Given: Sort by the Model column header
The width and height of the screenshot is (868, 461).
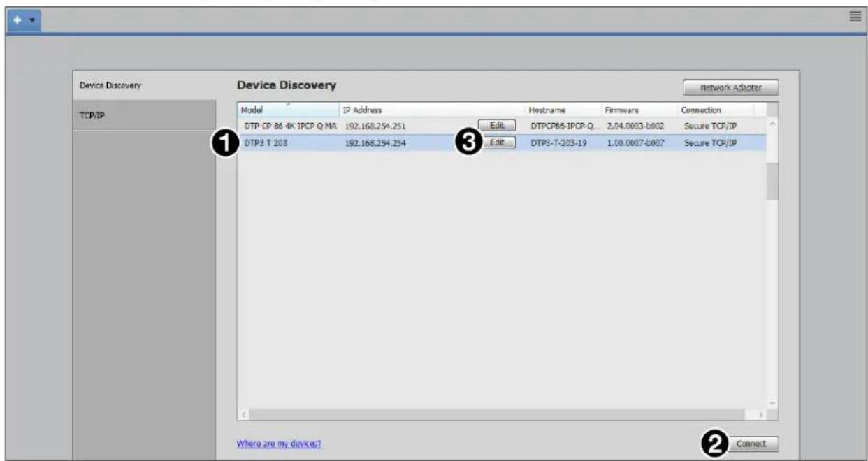Looking at the screenshot, I should (x=288, y=110).
